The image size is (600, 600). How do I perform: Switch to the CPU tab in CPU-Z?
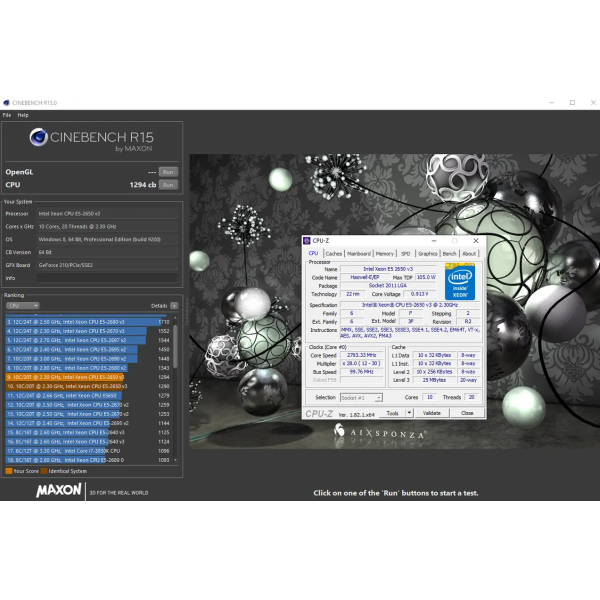click(313, 253)
